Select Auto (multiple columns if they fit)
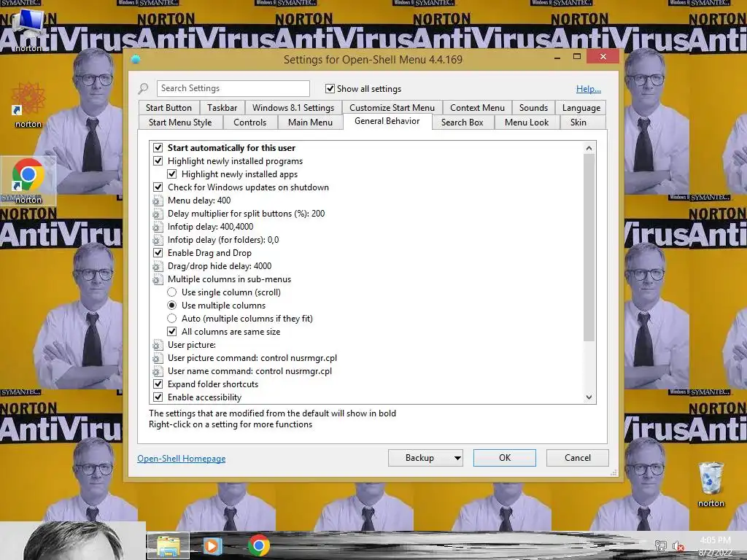The image size is (747, 560). (x=172, y=319)
